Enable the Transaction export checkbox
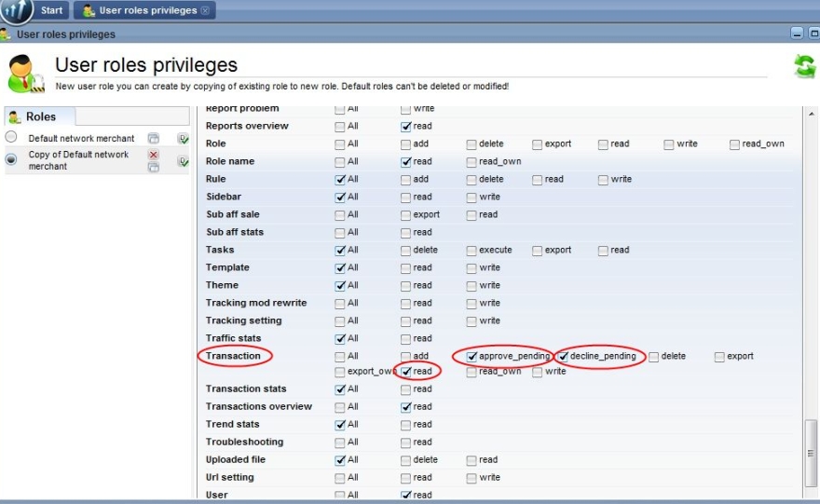820x504 pixels. [719, 356]
